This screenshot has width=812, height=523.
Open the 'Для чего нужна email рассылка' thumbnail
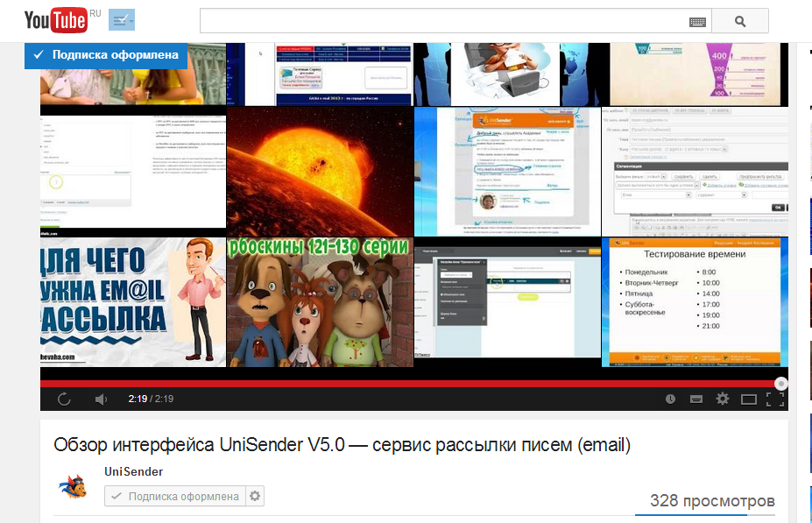(x=133, y=302)
